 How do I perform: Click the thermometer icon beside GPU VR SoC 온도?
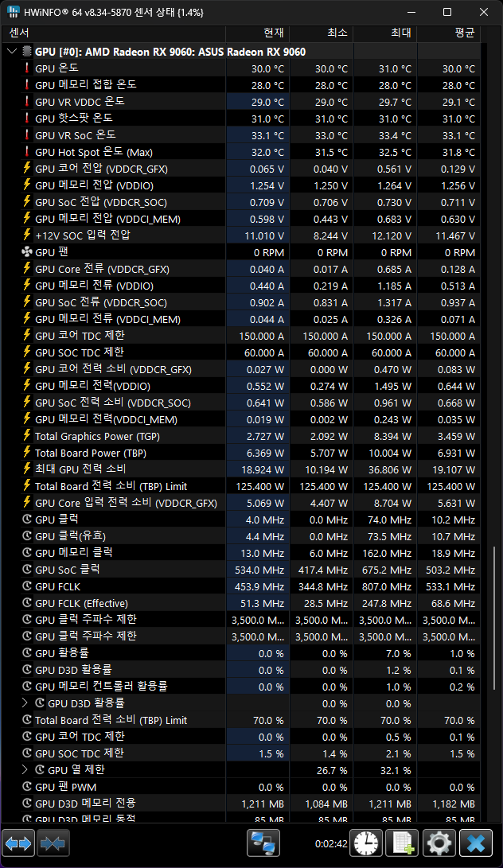26,134
